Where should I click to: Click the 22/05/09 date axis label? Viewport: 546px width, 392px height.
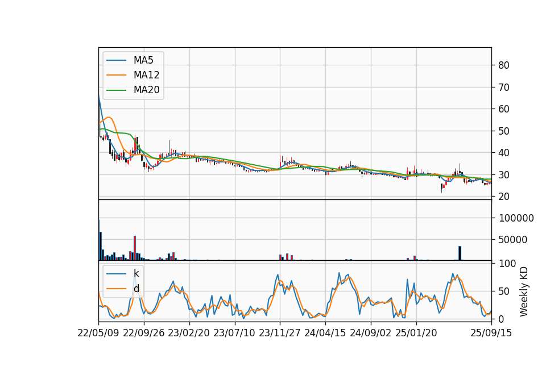point(98,333)
